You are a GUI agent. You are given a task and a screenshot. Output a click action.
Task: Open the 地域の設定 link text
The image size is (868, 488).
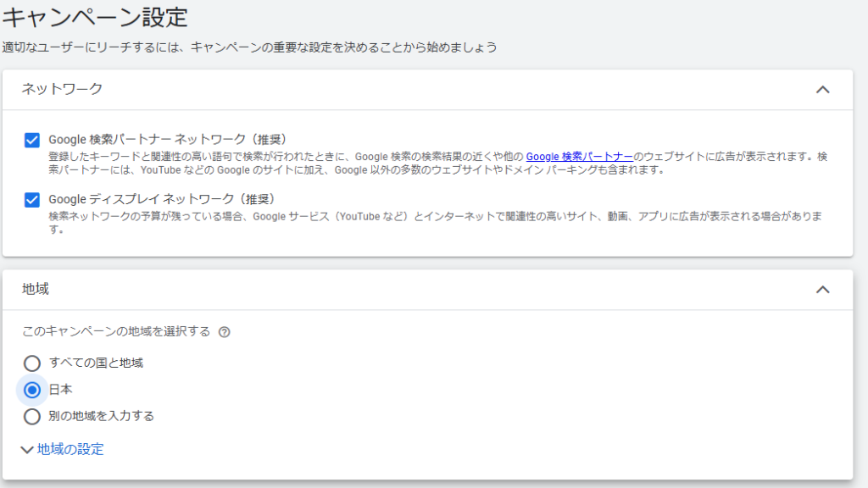tap(70, 449)
